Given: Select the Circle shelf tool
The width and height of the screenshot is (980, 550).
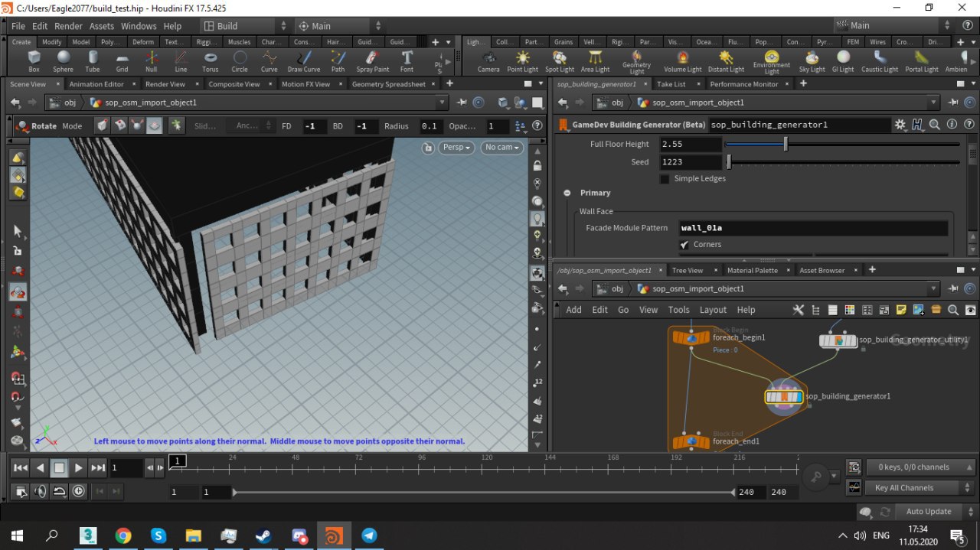Looking at the screenshot, I should point(240,61).
